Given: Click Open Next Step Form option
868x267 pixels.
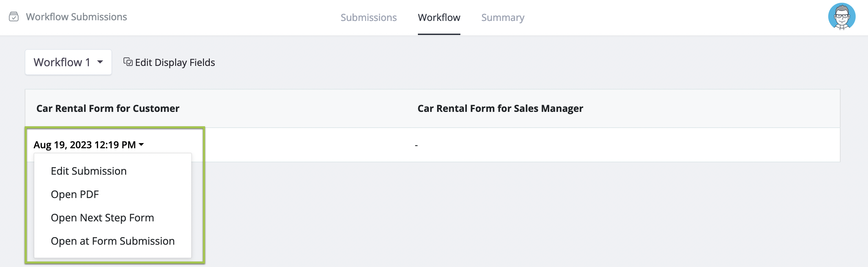Looking at the screenshot, I should click(102, 218).
